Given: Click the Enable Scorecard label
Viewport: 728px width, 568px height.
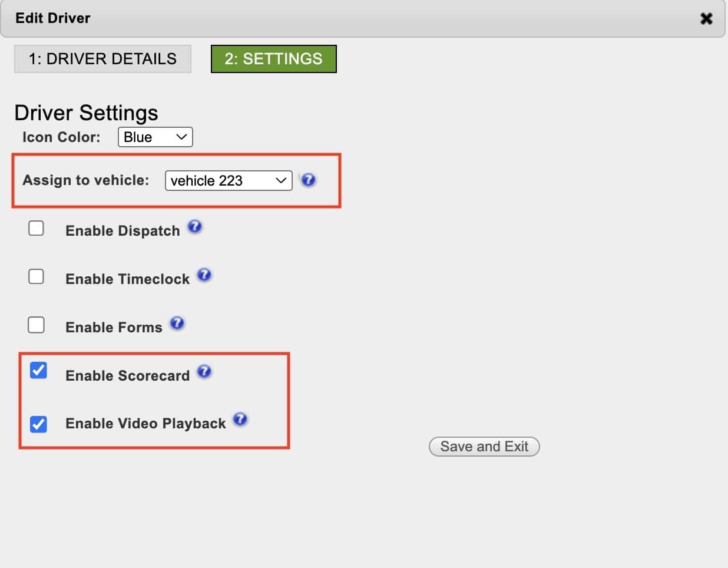Looking at the screenshot, I should pos(127,376).
